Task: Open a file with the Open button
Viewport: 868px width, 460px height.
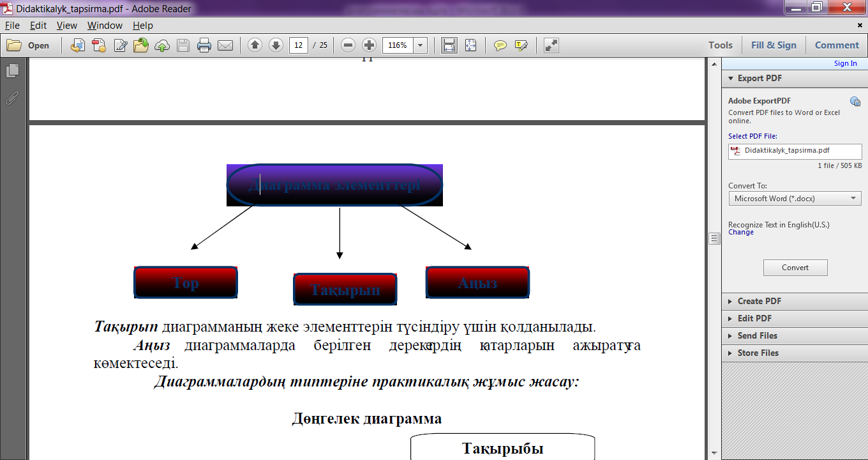Action: click(x=28, y=45)
